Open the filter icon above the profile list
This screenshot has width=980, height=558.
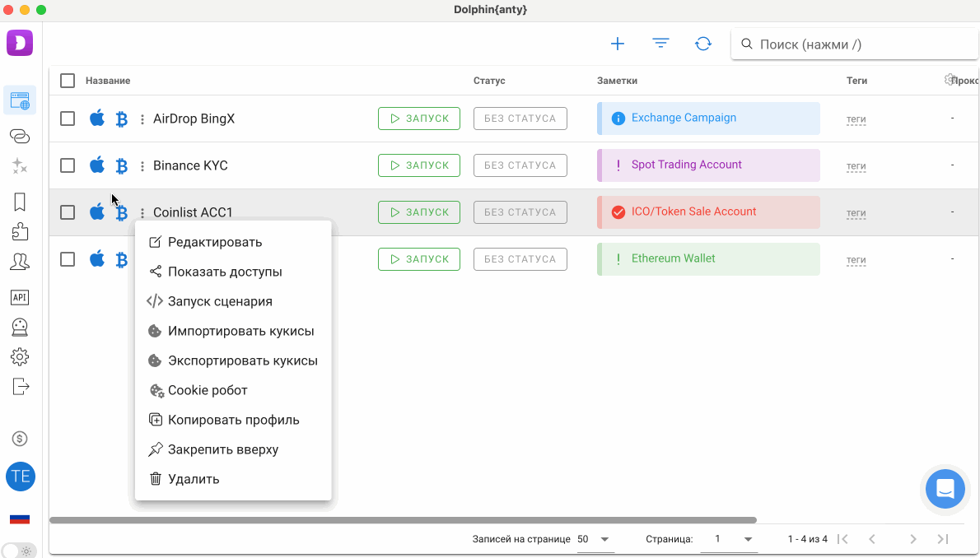tap(660, 44)
